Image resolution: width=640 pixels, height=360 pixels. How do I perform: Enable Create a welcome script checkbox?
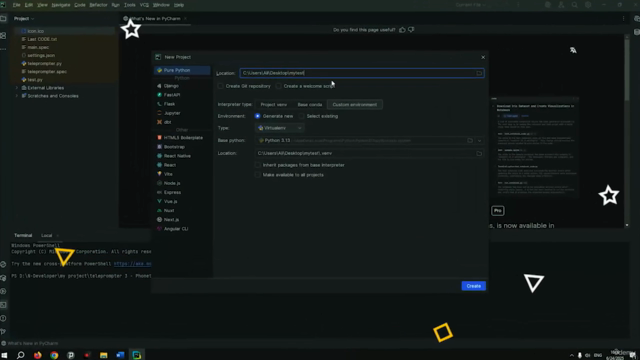[278, 86]
